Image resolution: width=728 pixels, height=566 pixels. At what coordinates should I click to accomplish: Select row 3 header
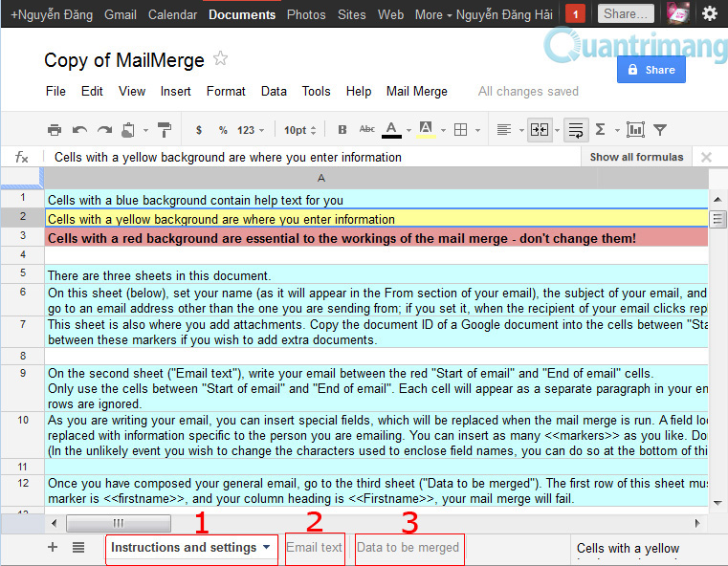22,236
